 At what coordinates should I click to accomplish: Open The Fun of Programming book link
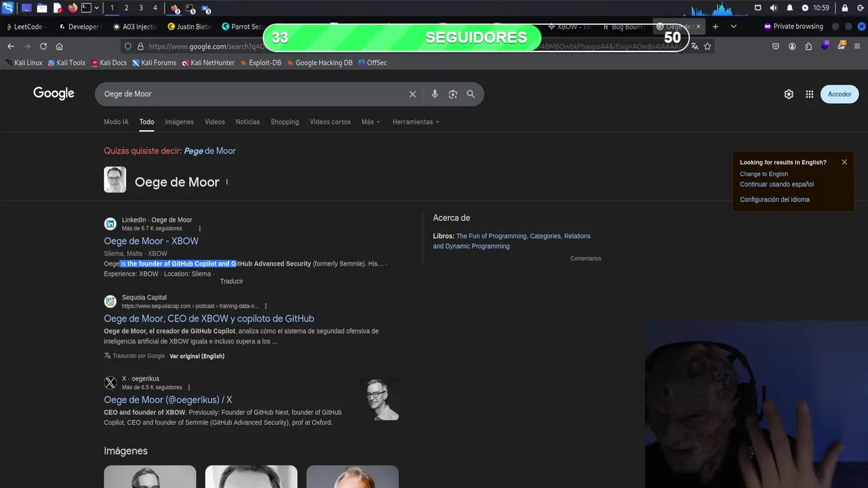click(491, 236)
